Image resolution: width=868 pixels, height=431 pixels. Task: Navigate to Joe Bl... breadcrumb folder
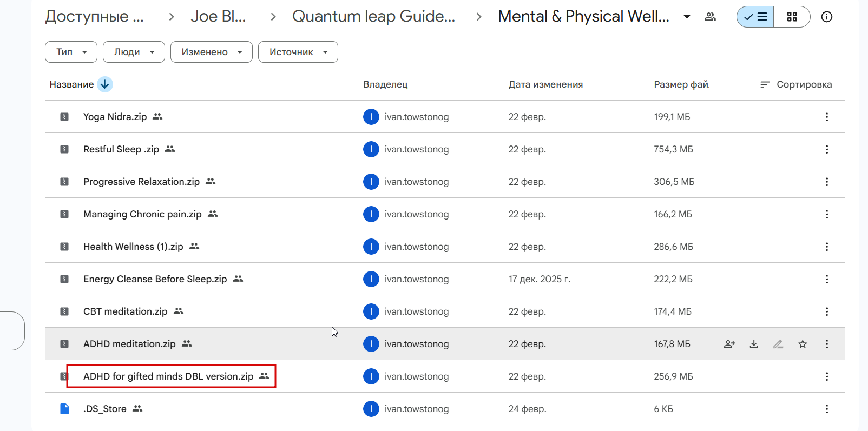pyautogui.click(x=218, y=17)
